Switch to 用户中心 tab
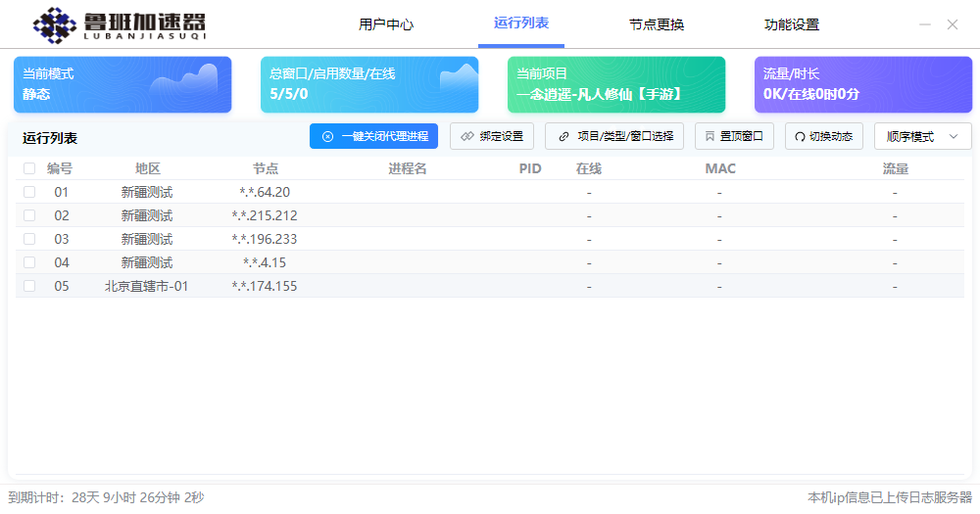The width and height of the screenshot is (980, 514). [386, 24]
